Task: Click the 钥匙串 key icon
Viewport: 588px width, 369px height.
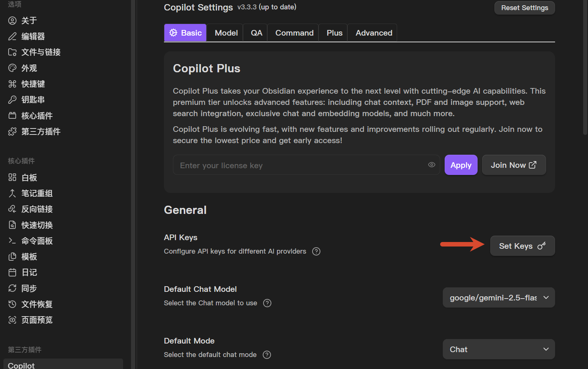Action: pos(12,100)
